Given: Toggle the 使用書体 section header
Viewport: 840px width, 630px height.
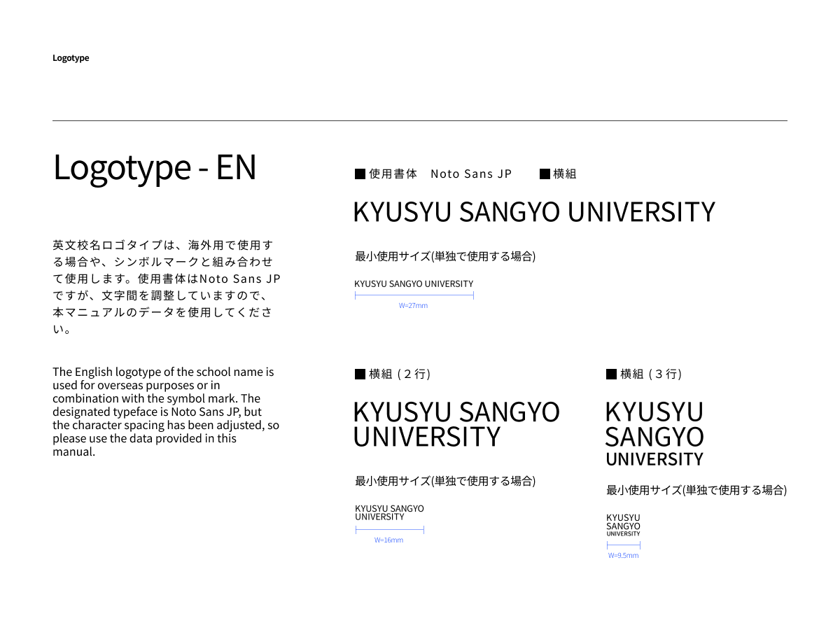Looking at the screenshot, I should [x=391, y=174].
